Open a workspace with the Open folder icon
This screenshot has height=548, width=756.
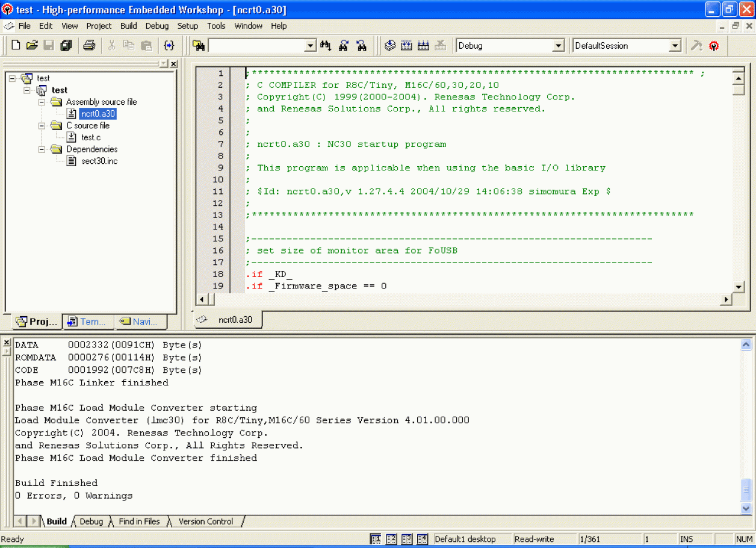pyautogui.click(x=32, y=45)
